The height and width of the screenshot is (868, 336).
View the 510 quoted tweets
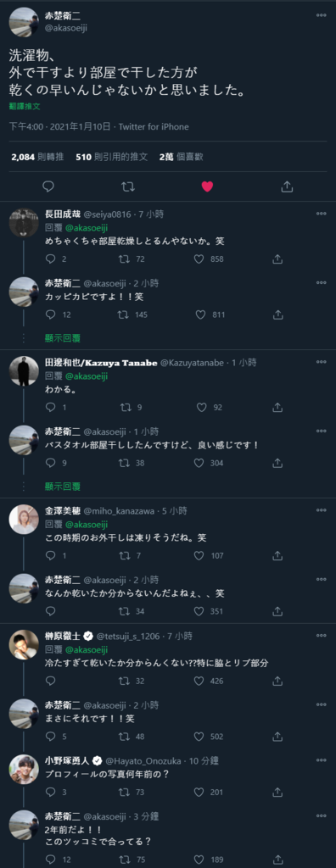click(x=112, y=157)
